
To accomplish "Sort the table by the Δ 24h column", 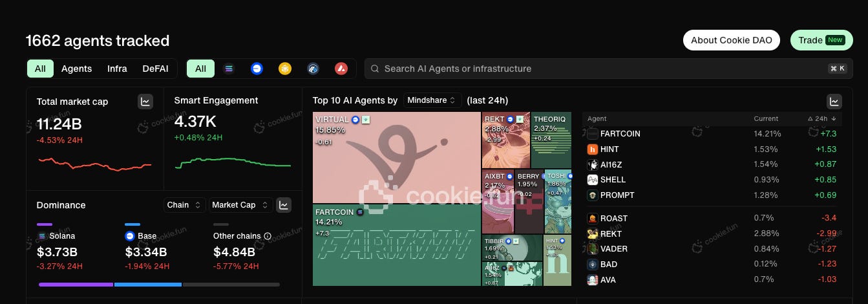I will pos(822,119).
